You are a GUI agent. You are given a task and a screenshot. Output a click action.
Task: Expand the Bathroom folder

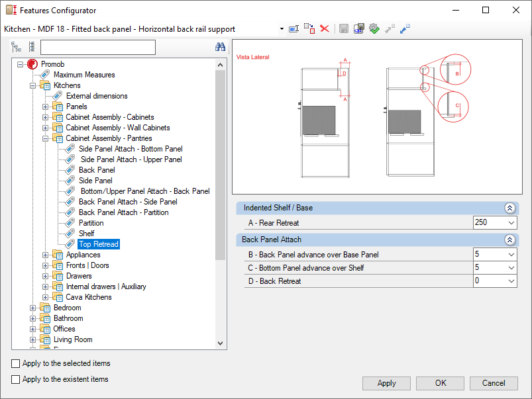33,318
